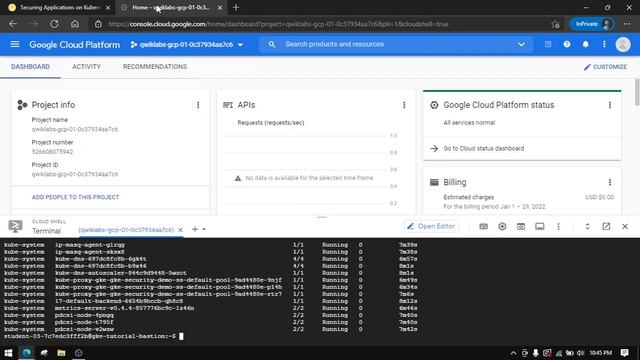Click the CUSTOMIZE button
The image size is (640, 360).
click(x=605, y=67)
